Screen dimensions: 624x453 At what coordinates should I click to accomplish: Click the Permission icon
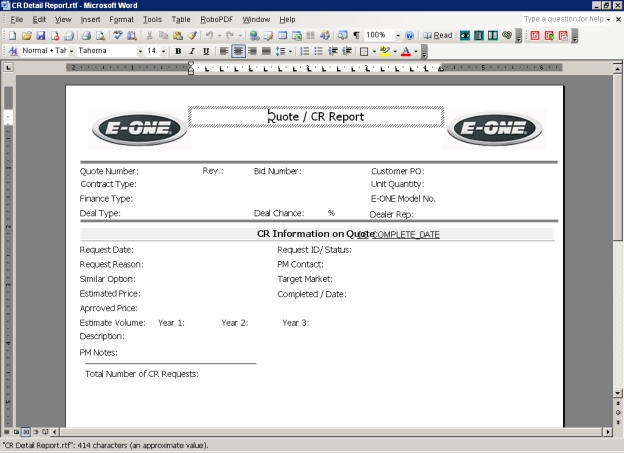point(55,35)
